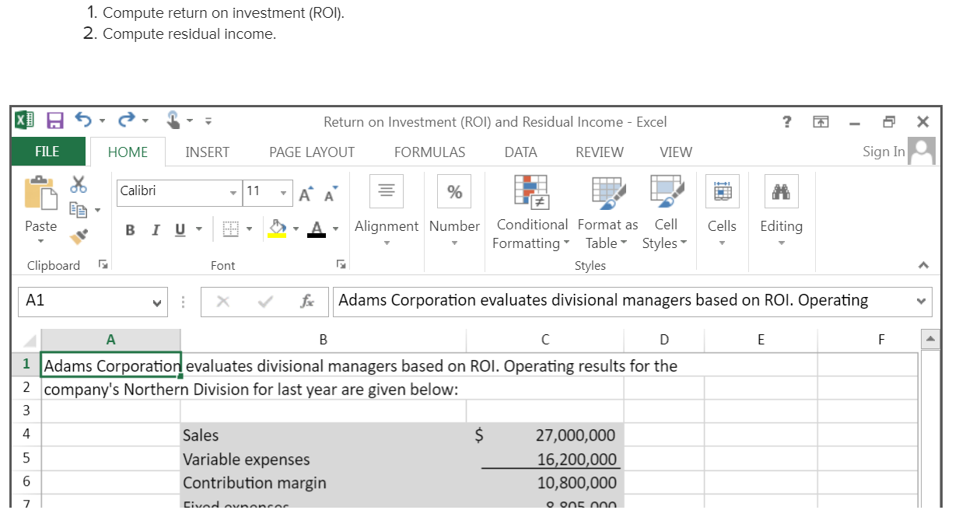The height and width of the screenshot is (510, 980).
Task: Open Format as Table gallery
Action: pyautogui.click(x=607, y=211)
